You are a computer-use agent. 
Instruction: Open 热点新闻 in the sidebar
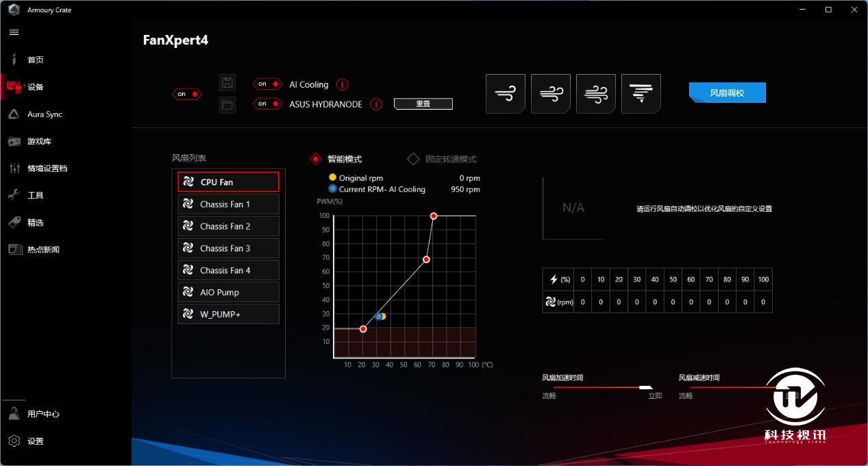click(43, 249)
